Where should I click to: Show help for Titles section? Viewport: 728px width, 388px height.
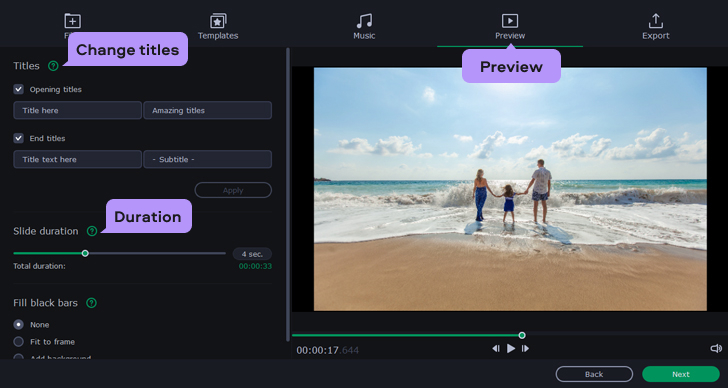[53, 66]
